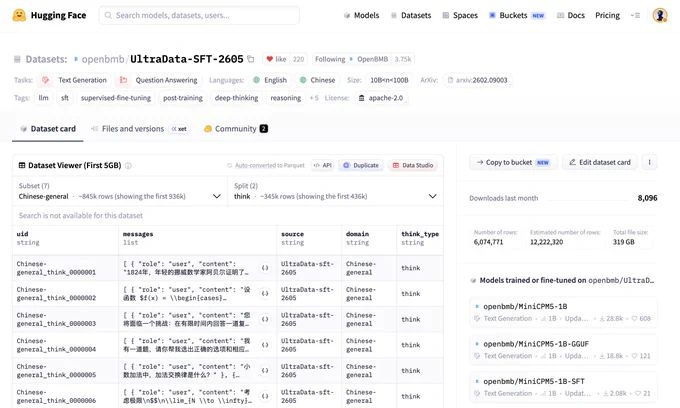Click the search models input field
Screen dimensions: 680x408
coord(199,15)
